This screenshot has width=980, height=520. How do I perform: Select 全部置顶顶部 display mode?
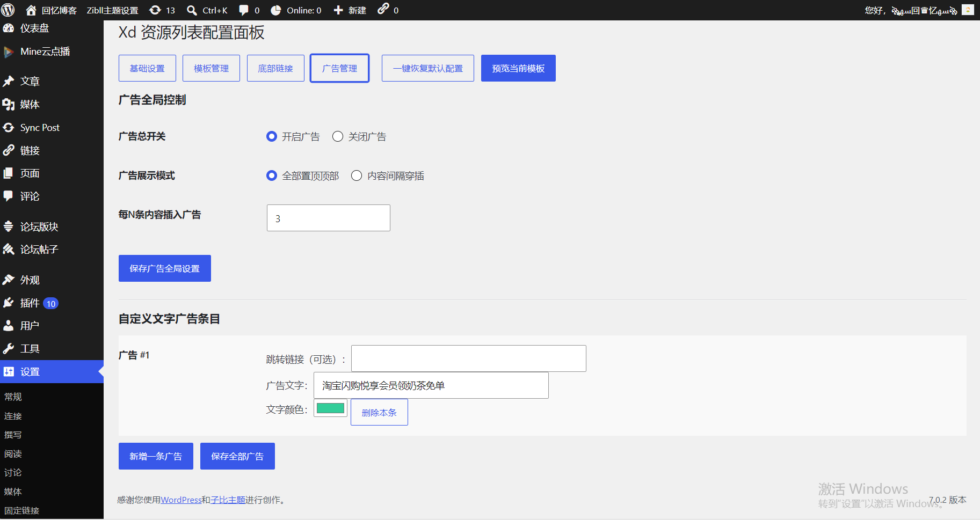point(272,175)
